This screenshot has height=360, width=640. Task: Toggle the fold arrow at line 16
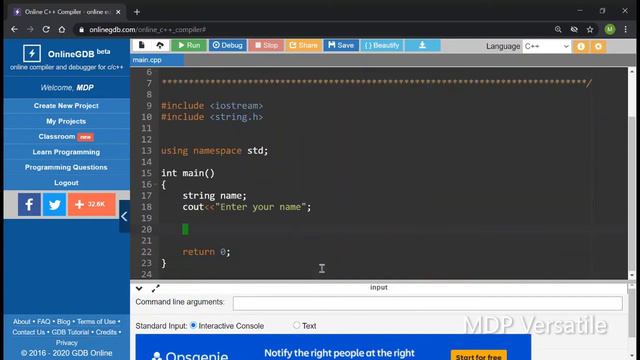156,184
